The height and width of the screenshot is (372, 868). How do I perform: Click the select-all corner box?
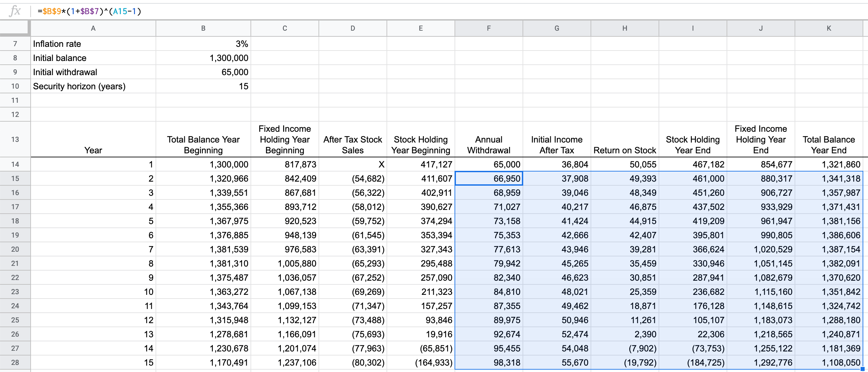coord(14,28)
